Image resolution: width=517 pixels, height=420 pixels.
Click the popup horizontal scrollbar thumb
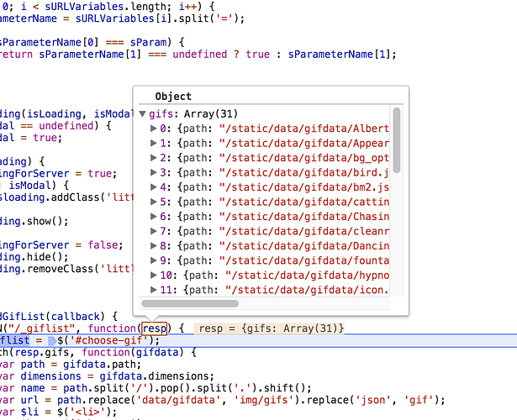(x=190, y=303)
